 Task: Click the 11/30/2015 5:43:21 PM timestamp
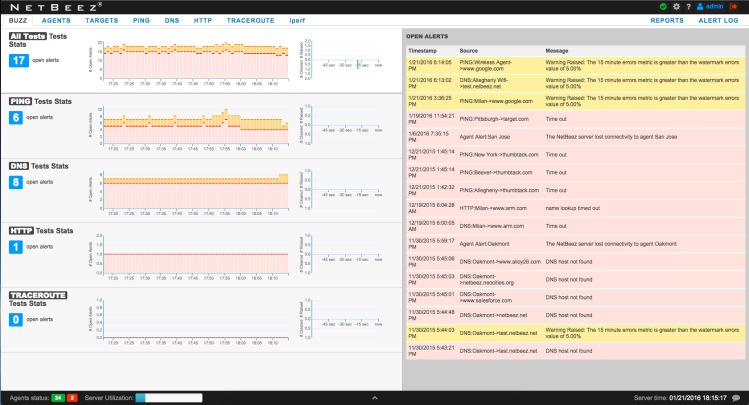(431, 351)
